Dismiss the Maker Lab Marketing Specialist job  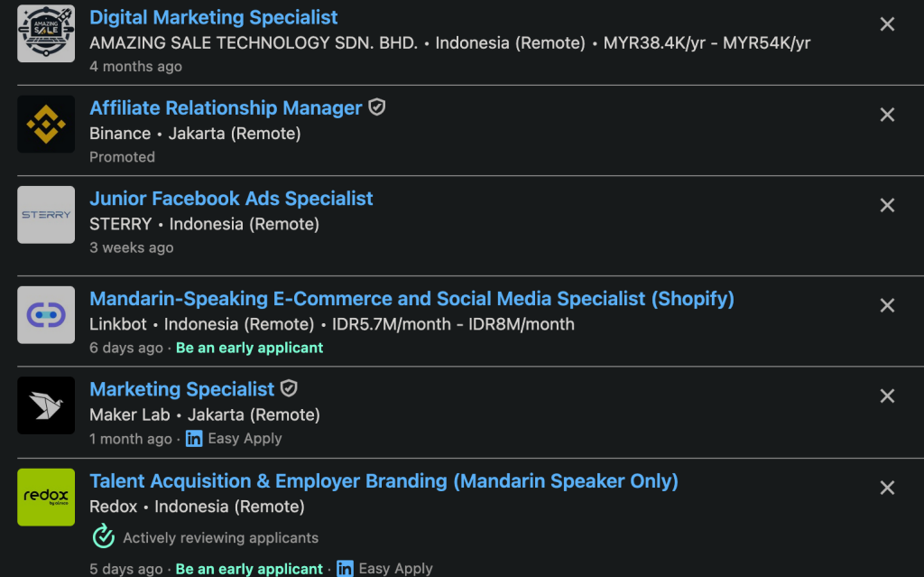(887, 396)
